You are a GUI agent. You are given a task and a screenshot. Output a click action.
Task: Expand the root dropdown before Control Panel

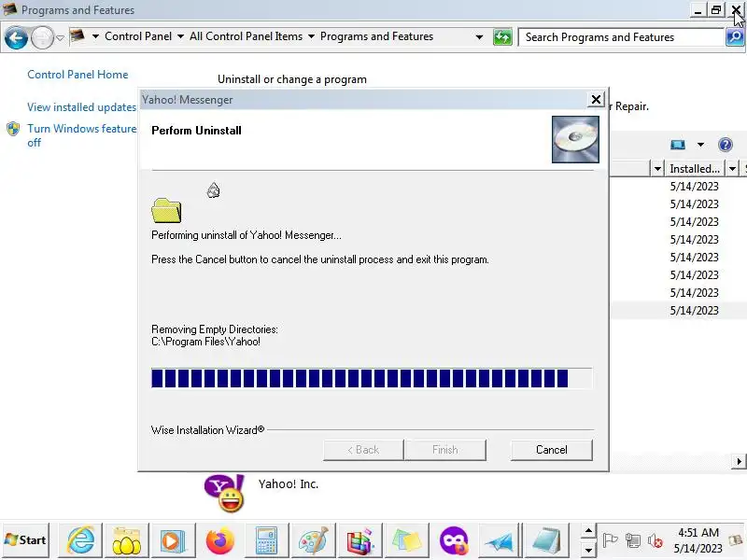[95, 36]
